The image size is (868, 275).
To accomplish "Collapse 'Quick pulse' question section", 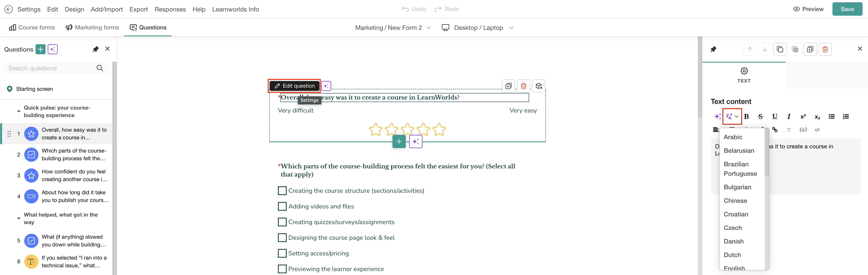I will click(x=19, y=111).
